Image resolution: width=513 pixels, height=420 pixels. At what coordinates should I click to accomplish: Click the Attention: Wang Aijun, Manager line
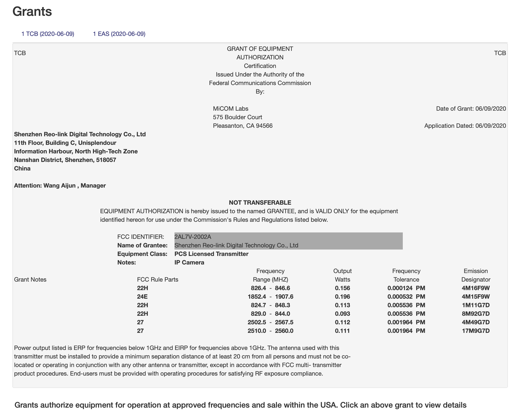60,185
